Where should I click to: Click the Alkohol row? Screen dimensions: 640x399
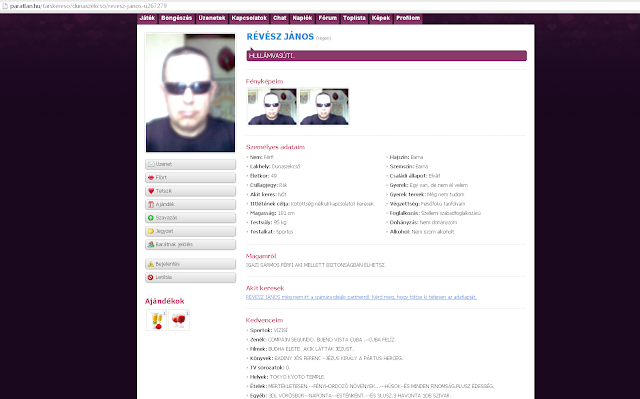pos(420,232)
